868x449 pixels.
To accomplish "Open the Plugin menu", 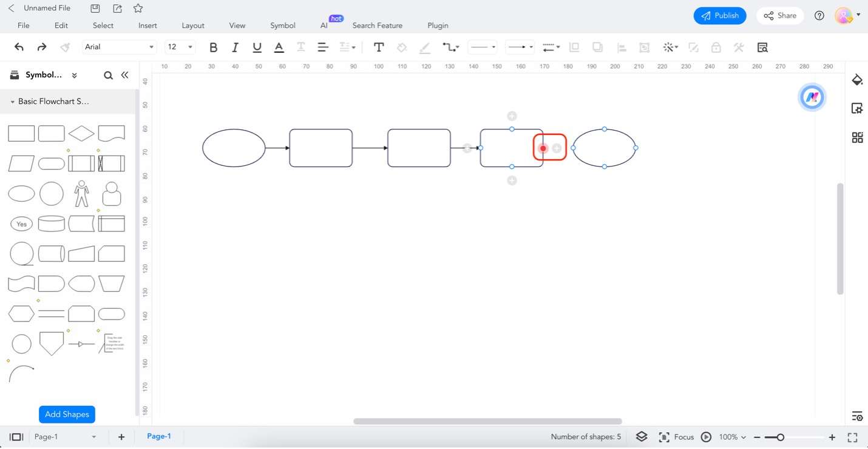I will [x=438, y=26].
